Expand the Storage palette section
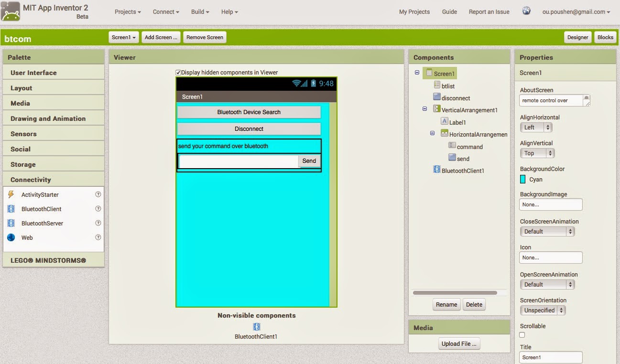This screenshot has width=620, height=364. pyautogui.click(x=54, y=164)
